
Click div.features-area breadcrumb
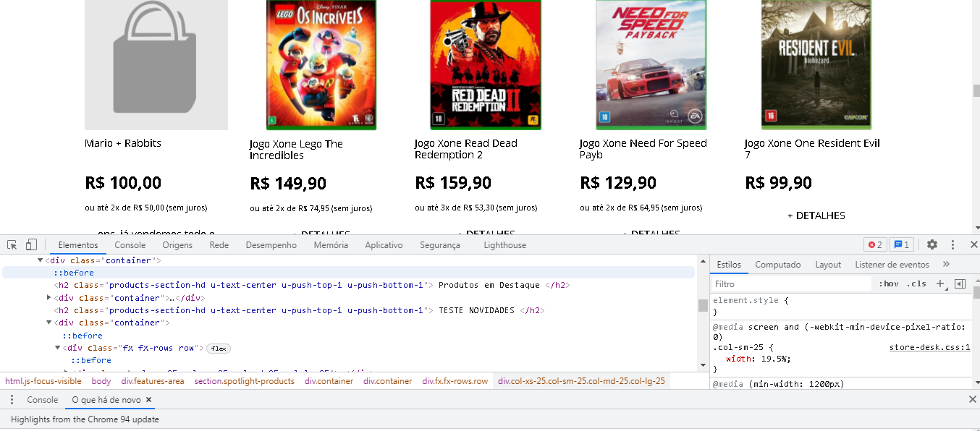click(x=153, y=381)
